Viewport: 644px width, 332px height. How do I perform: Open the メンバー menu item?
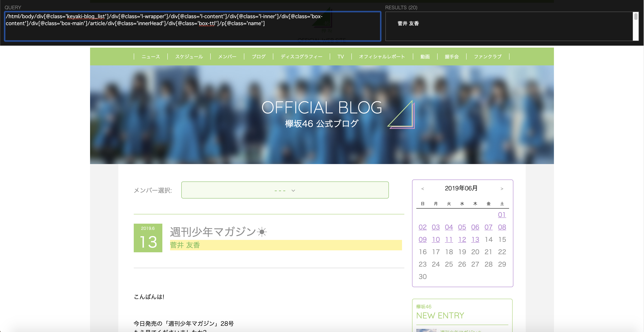(227, 56)
